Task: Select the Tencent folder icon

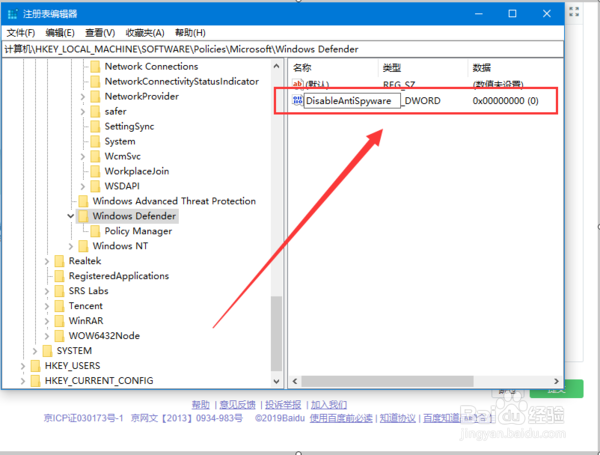Action: pyautogui.click(x=59, y=306)
